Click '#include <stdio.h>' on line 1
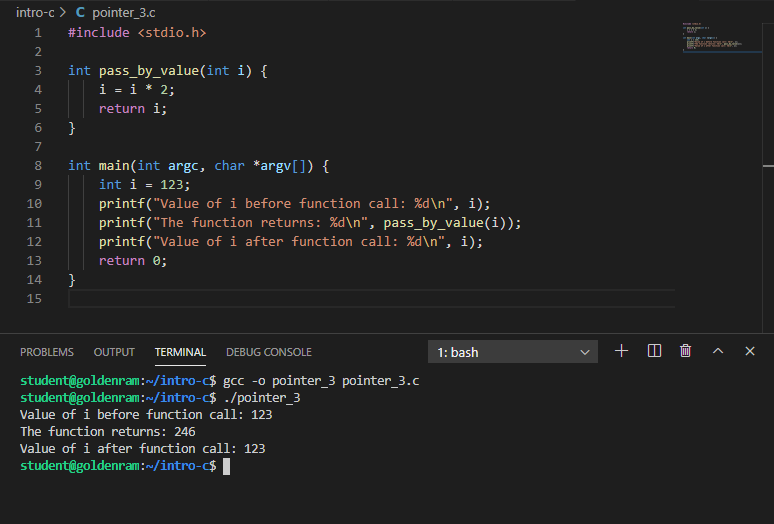774x524 pixels. [x=137, y=33]
